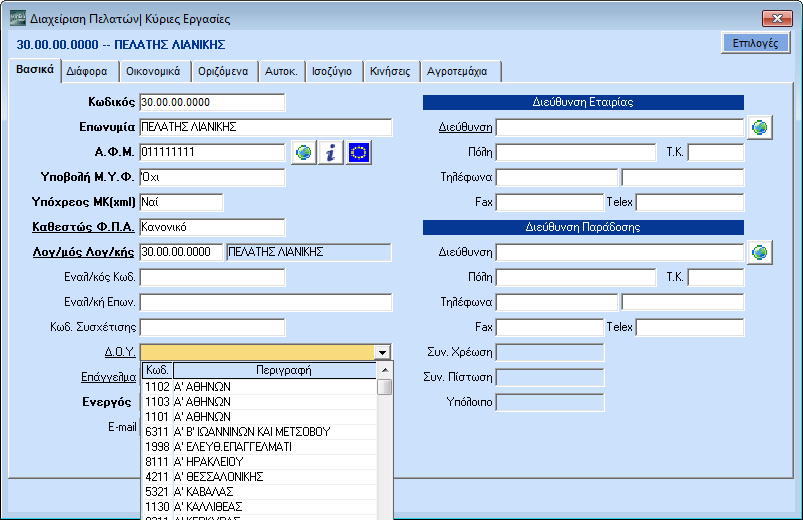Select the Βασικά tab
The image size is (803, 520).
pyautogui.click(x=35, y=70)
